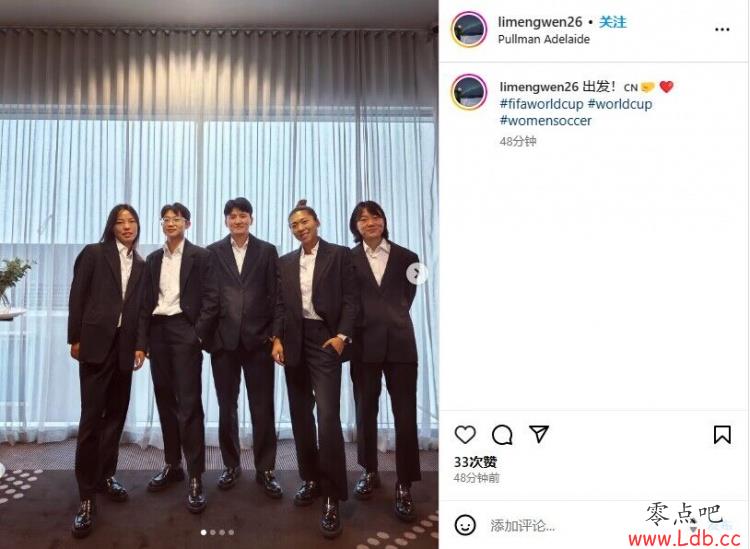
Task: Advance to next photo with carousel arrow
Action: 417,274
